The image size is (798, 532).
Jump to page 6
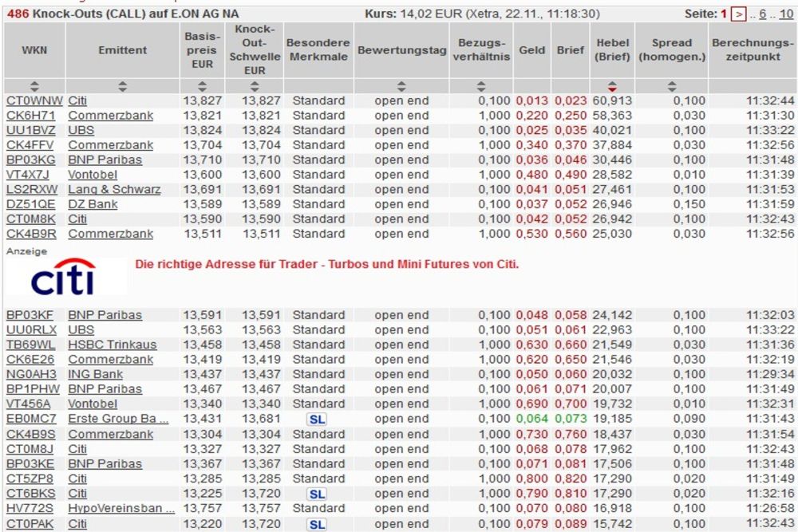click(x=762, y=14)
